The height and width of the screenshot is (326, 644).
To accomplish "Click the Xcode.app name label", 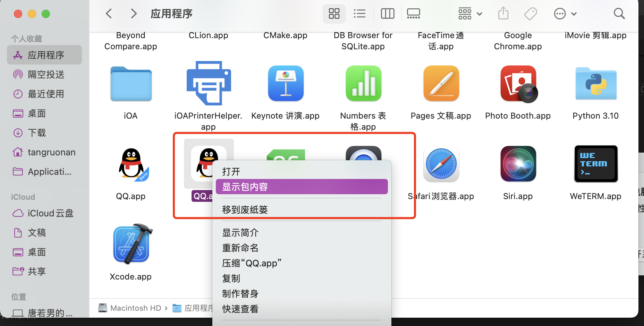I will [x=131, y=277].
